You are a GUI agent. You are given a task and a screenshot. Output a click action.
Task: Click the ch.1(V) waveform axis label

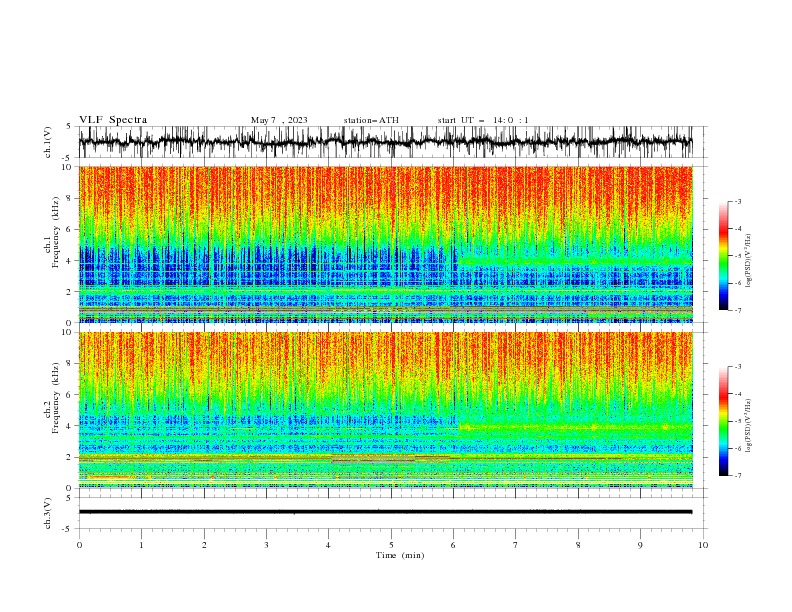click(x=48, y=142)
